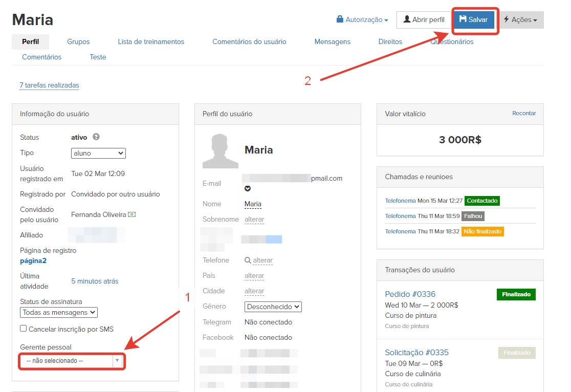571x392 pixels.
Task: Click Recontar in Valor vitalício panel
Action: coord(524,113)
